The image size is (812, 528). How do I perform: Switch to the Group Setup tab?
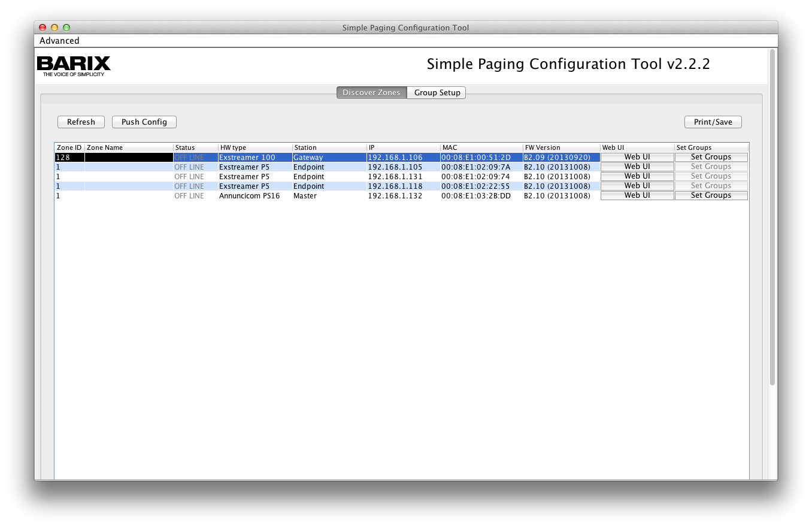tap(437, 93)
